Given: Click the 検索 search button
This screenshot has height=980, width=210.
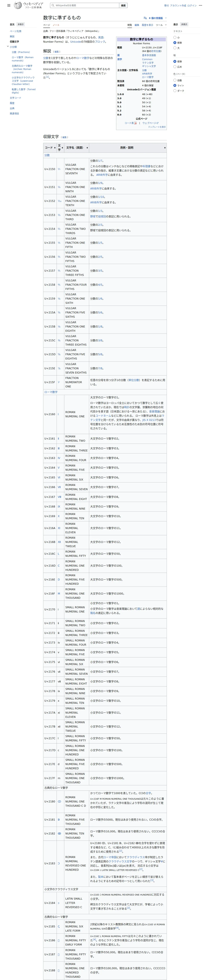Looking at the screenshot, I should point(123,5).
